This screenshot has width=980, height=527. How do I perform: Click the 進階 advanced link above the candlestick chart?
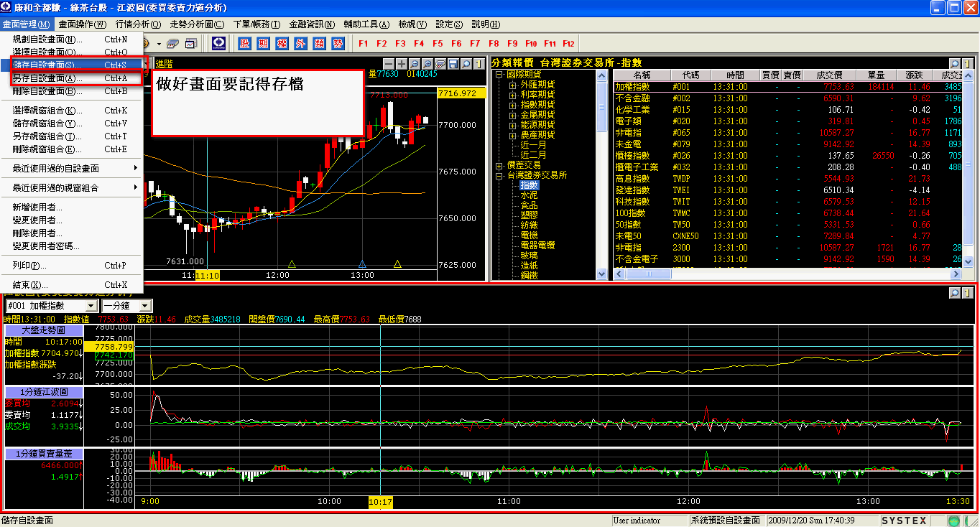point(164,64)
